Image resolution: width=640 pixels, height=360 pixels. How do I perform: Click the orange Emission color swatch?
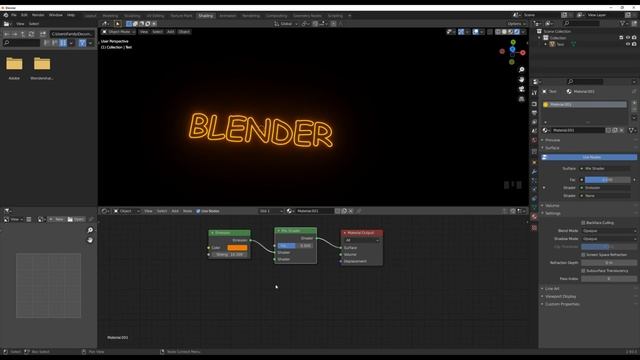[237, 248]
